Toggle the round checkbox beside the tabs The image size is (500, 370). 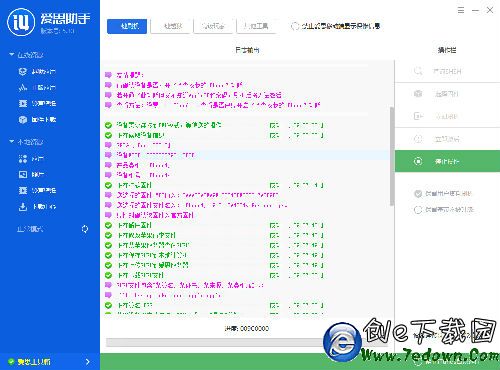[294, 26]
